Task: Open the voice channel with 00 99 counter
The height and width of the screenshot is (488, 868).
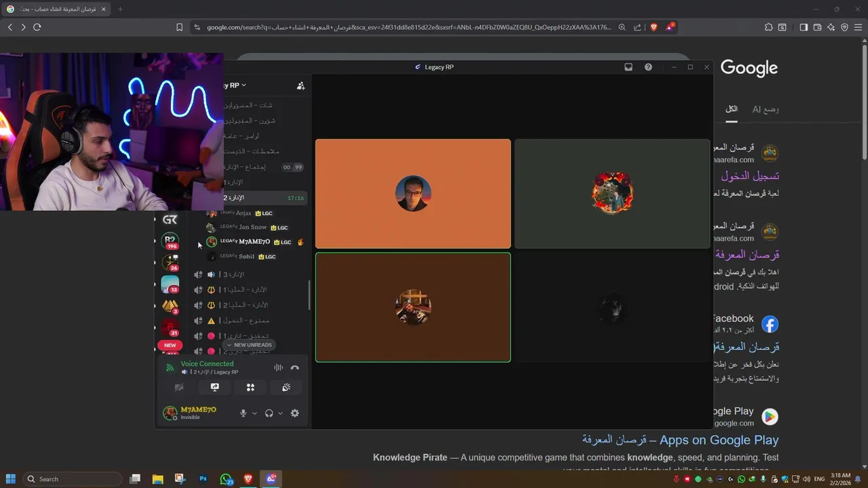Action: (x=265, y=167)
